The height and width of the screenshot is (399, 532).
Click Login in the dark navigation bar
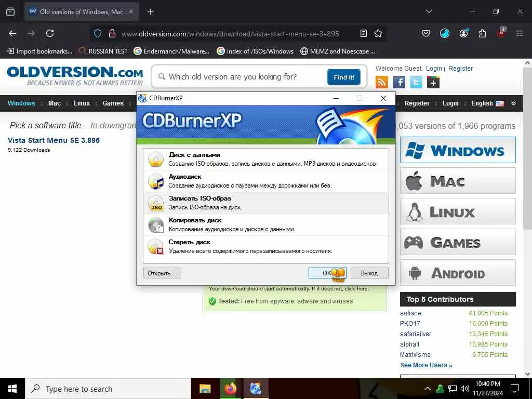[450, 103]
